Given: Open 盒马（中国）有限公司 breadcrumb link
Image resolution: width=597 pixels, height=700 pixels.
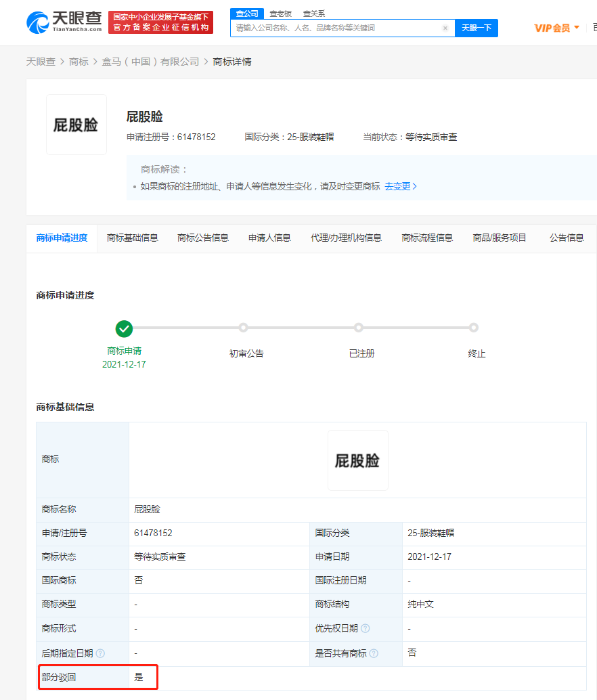Looking at the screenshot, I should click(150, 62).
